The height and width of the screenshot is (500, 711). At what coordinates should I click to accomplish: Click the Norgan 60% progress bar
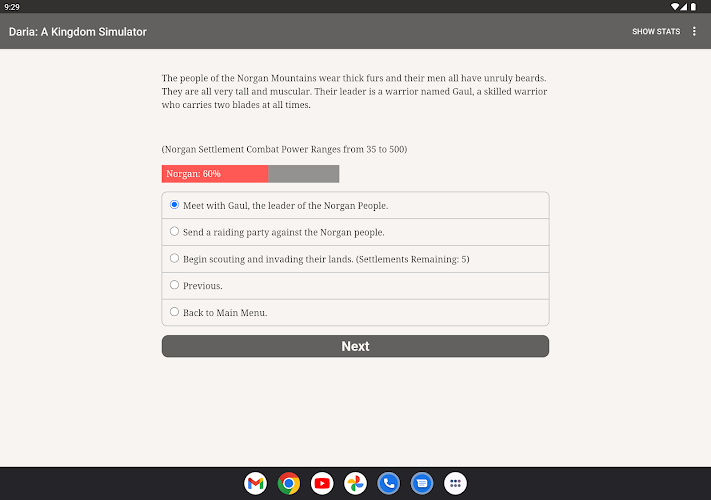click(250, 174)
